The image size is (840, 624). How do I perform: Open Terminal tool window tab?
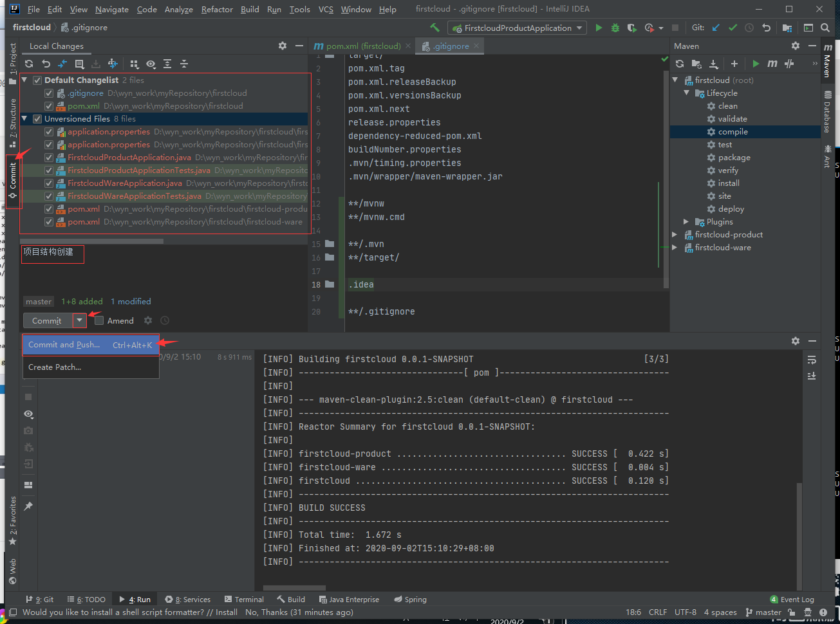click(244, 599)
